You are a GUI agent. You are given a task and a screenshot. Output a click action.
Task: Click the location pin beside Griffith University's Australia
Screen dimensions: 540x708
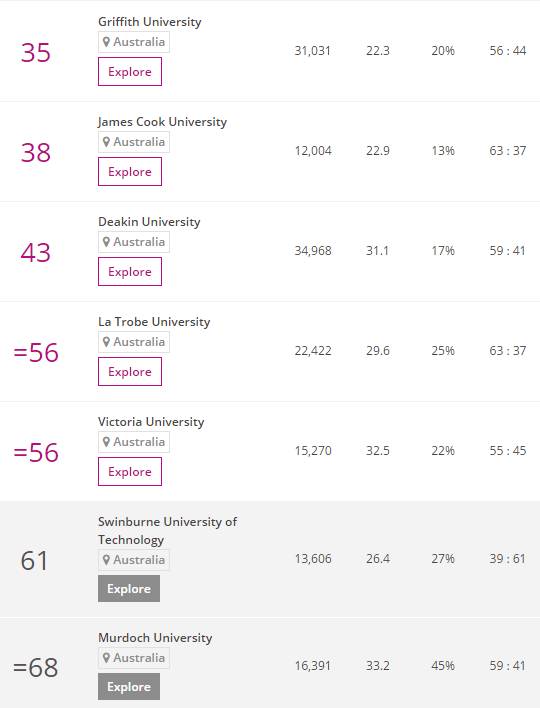[x=106, y=42]
